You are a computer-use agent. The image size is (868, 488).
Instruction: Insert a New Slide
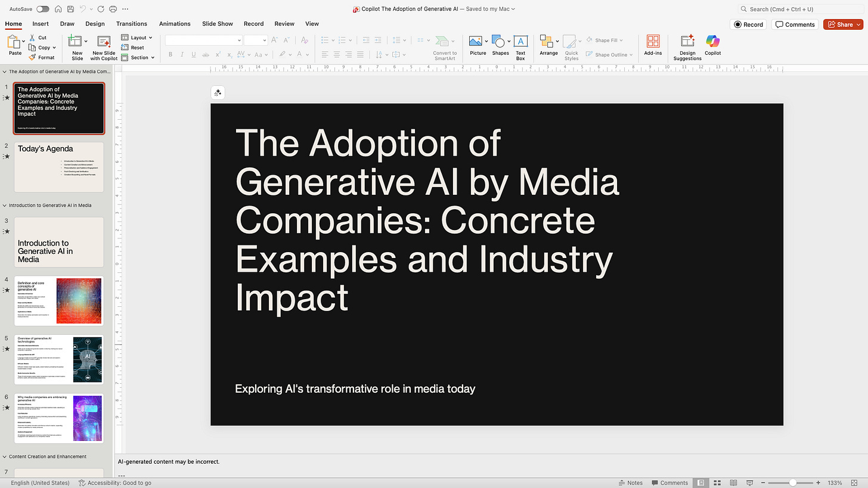pos(76,48)
